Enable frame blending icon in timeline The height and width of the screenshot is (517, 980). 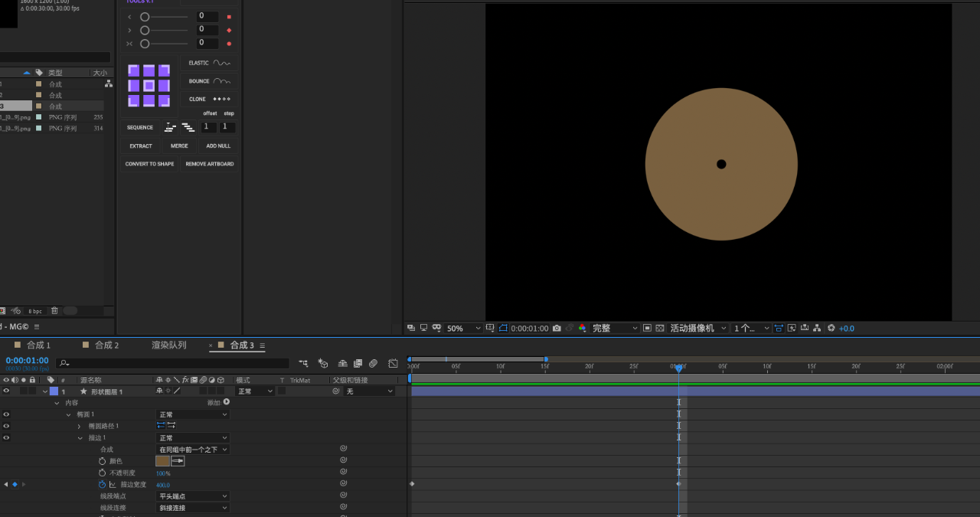tap(358, 363)
